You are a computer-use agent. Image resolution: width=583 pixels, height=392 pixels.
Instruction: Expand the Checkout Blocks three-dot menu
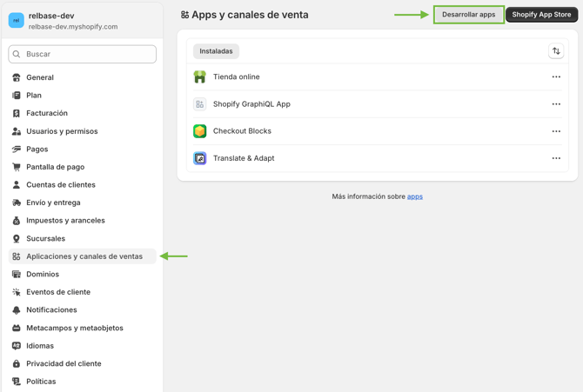[x=556, y=131]
